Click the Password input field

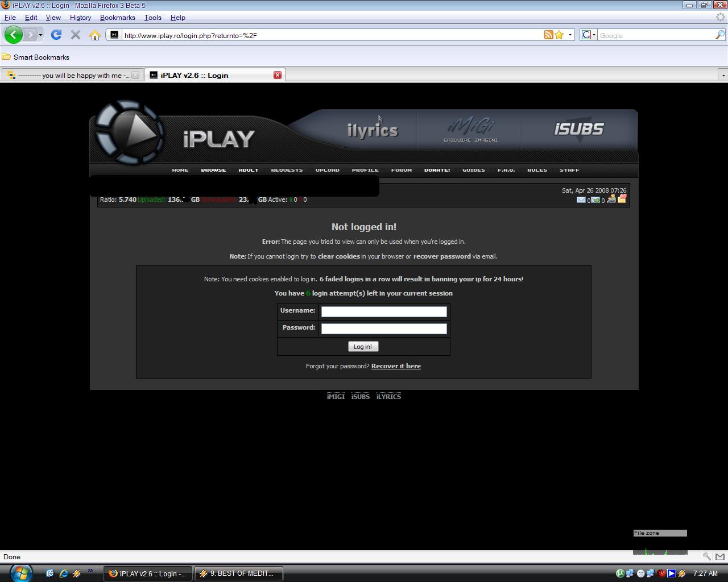pos(384,329)
